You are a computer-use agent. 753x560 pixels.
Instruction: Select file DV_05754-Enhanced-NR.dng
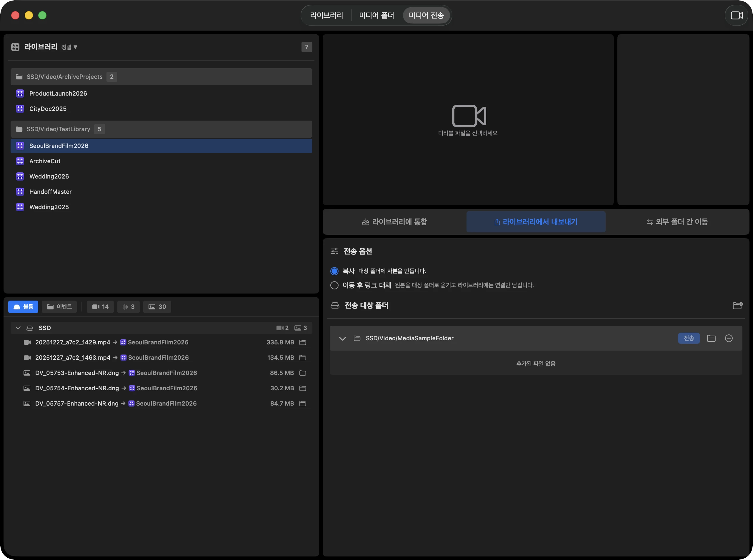[161, 388]
